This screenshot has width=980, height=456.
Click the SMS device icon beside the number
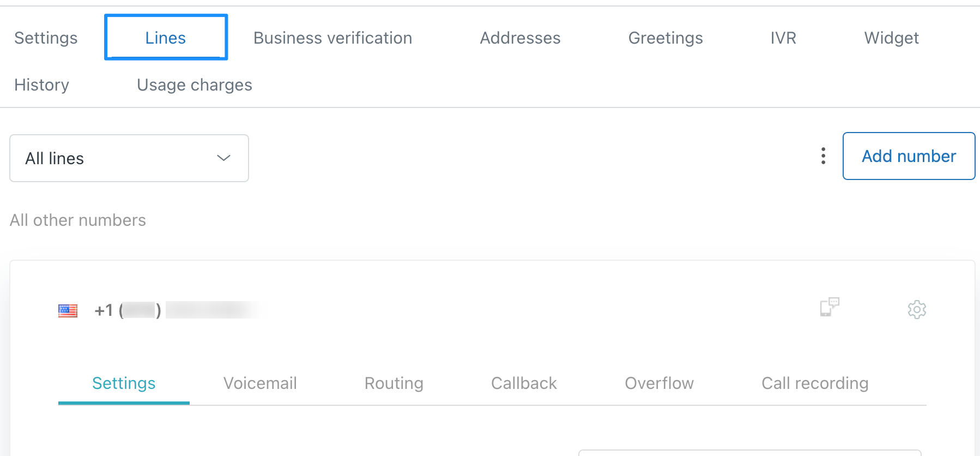pos(830,307)
